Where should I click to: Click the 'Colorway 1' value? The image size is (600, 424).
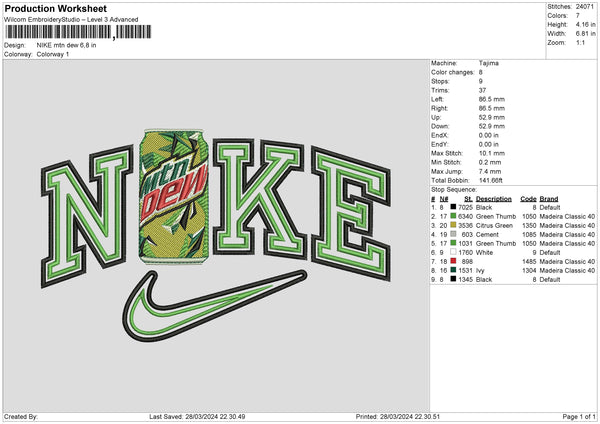[53, 54]
